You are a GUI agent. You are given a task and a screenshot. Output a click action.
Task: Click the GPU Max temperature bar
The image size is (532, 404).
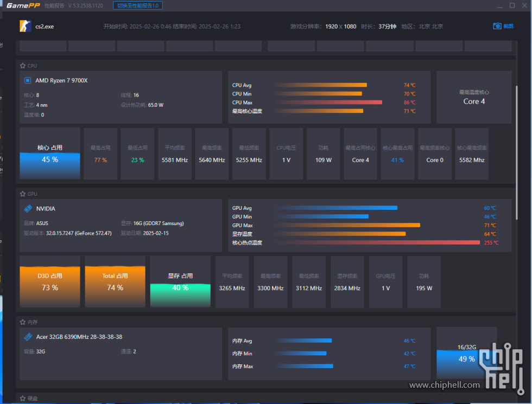(x=348, y=225)
